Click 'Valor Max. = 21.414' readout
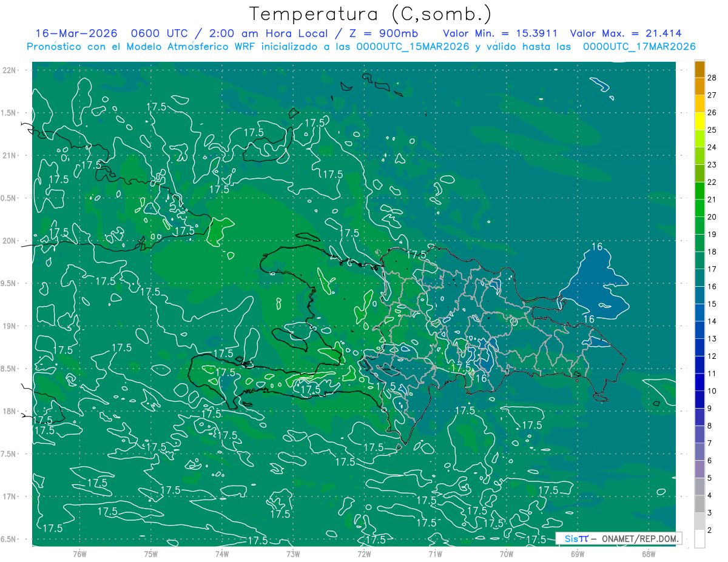 [x=626, y=33]
